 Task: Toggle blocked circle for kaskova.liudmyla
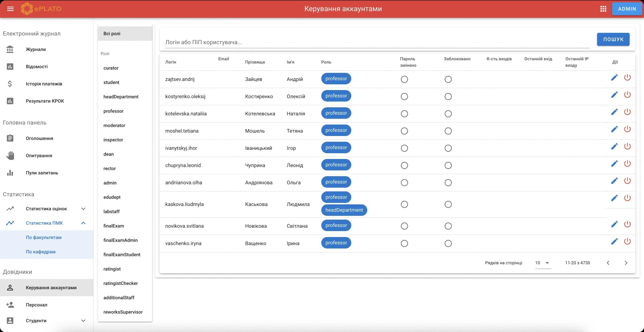pos(448,204)
